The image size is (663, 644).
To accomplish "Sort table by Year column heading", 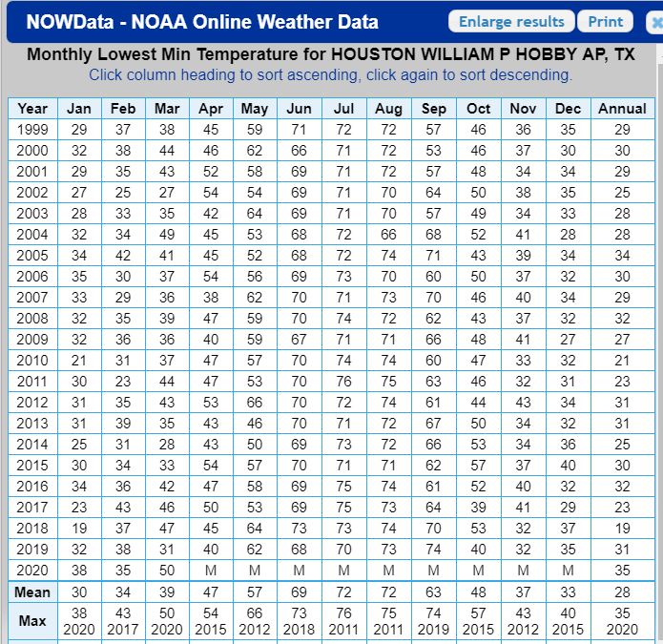I will 32,109.
